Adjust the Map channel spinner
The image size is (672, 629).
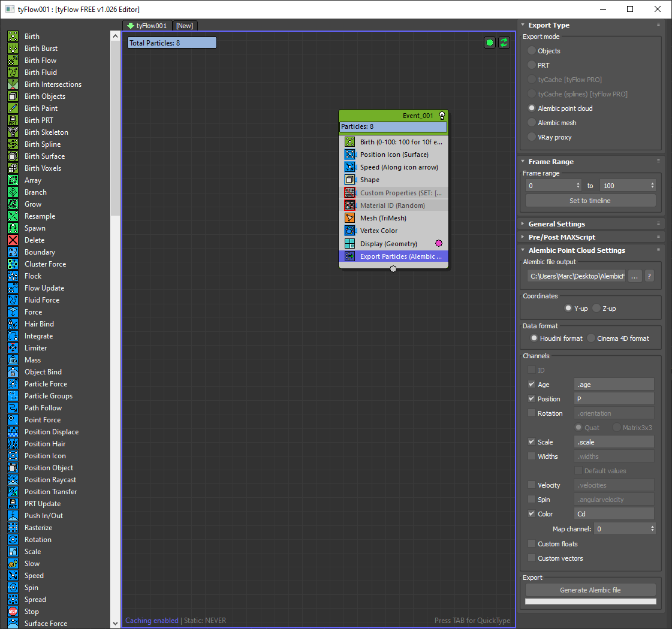[x=653, y=529]
